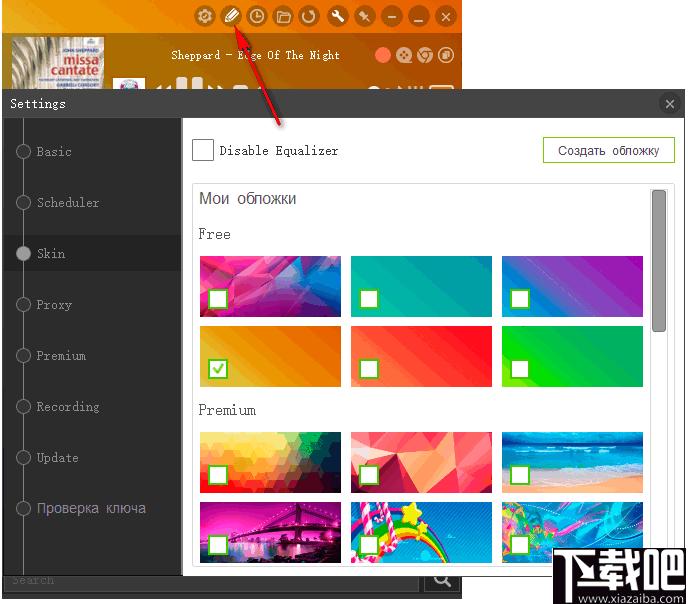688x604 pixels.
Task: Click the pin icon in top toolbar
Action: (x=365, y=17)
